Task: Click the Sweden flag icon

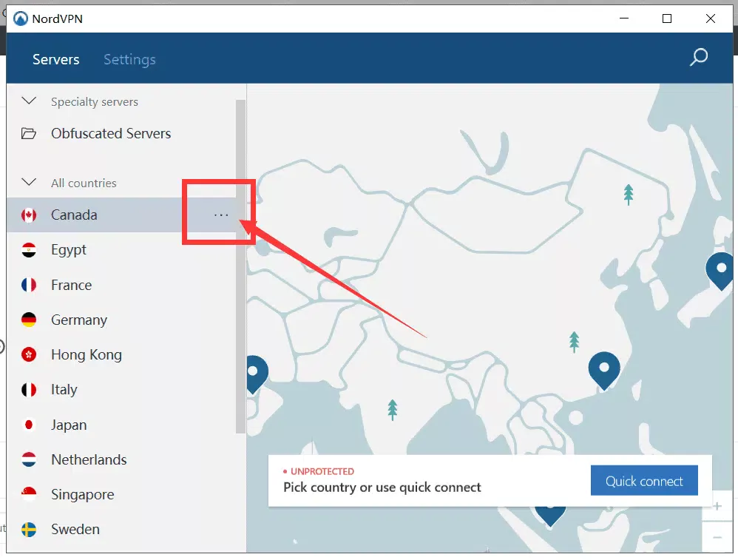Action: [x=30, y=530]
